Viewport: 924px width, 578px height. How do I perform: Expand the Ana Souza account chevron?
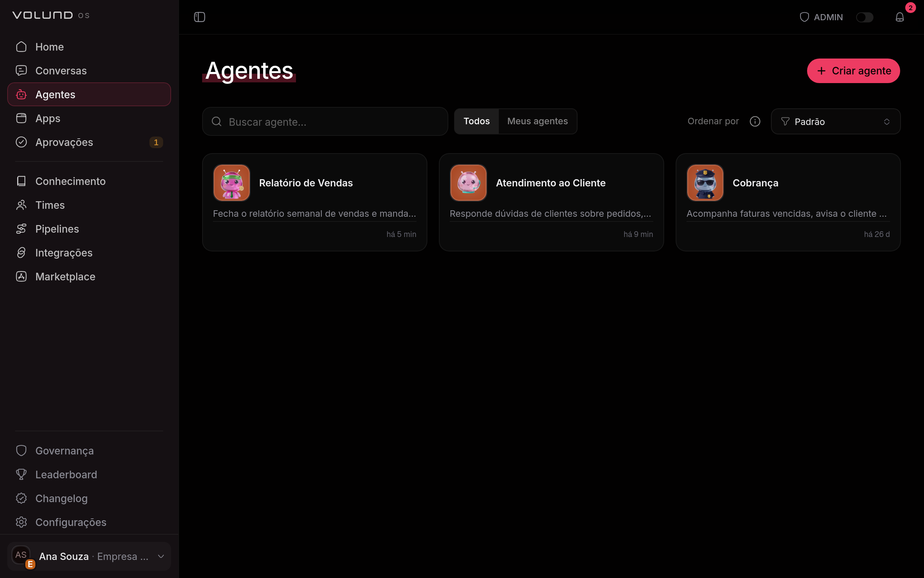pos(161,556)
